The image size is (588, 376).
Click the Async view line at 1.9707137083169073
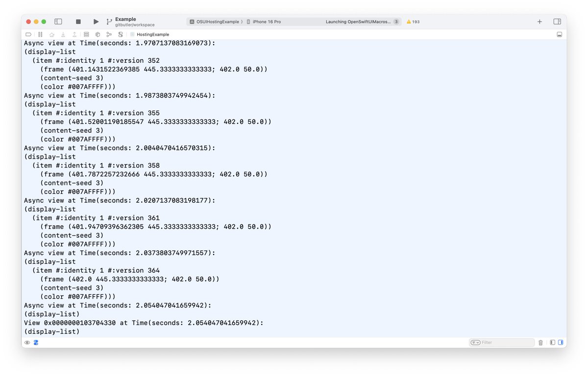point(120,43)
